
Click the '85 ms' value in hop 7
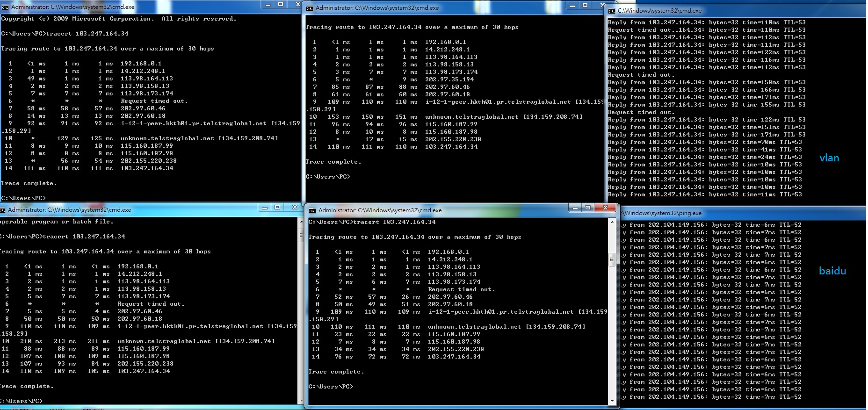[341, 87]
